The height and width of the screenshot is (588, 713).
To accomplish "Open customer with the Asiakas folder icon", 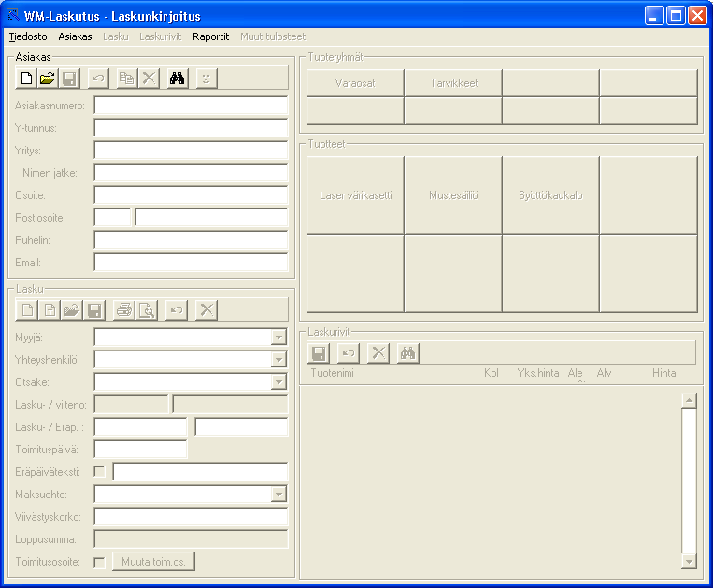I will click(48, 79).
